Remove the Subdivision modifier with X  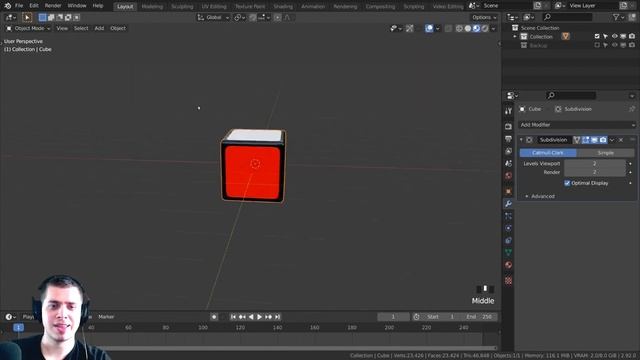tap(621, 140)
